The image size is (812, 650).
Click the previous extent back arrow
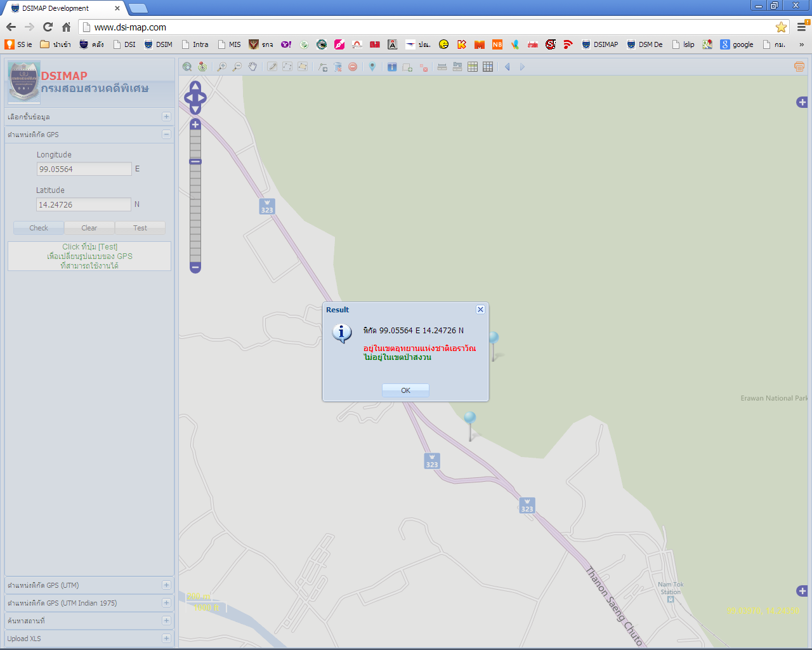coord(506,67)
